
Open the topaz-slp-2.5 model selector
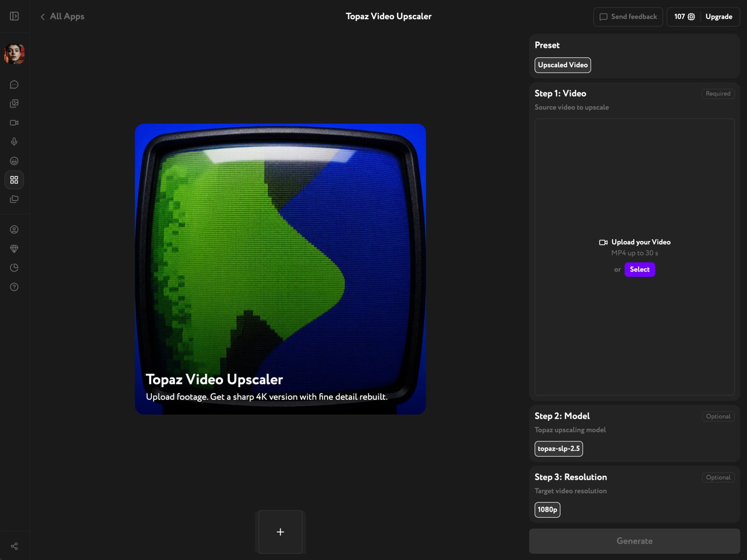point(559,449)
